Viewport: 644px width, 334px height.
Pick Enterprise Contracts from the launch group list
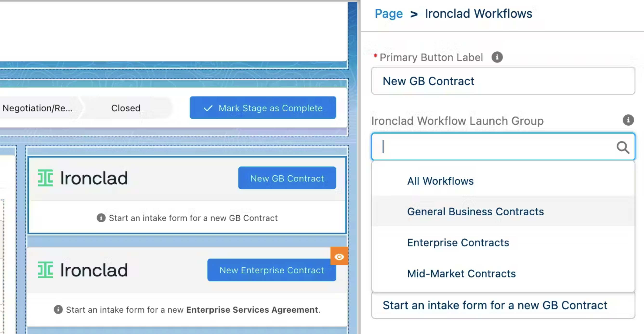tap(503, 243)
